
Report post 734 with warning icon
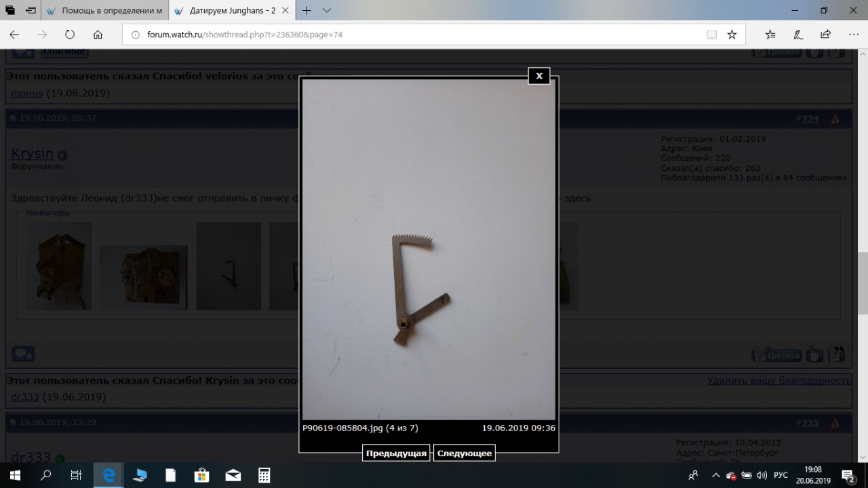(x=835, y=119)
